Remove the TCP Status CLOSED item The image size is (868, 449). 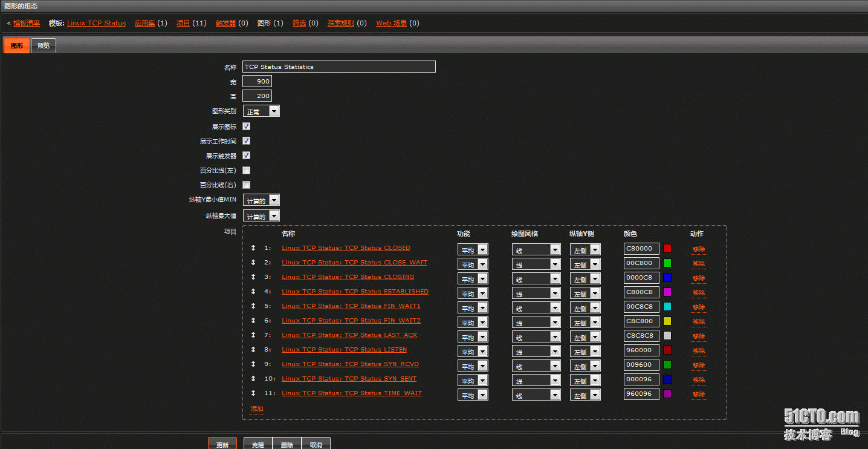tap(699, 249)
